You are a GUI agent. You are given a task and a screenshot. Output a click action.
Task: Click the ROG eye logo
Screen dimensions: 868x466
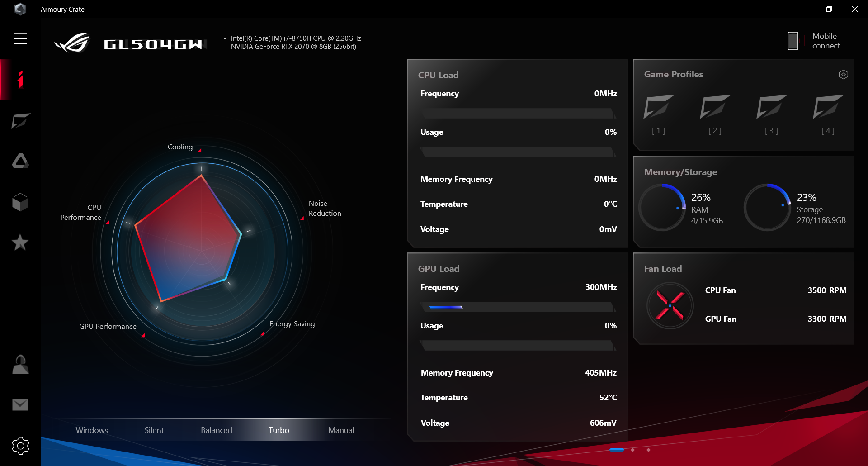[x=73, y=43]
